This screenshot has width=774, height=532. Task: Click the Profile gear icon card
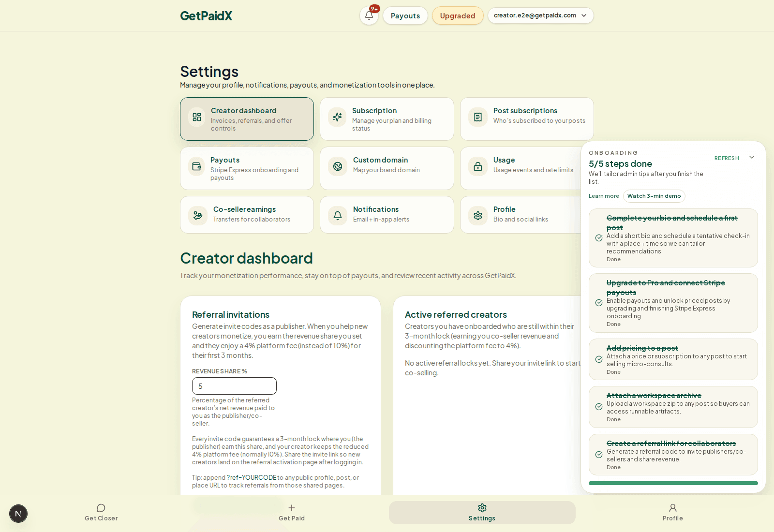(478, 216)
